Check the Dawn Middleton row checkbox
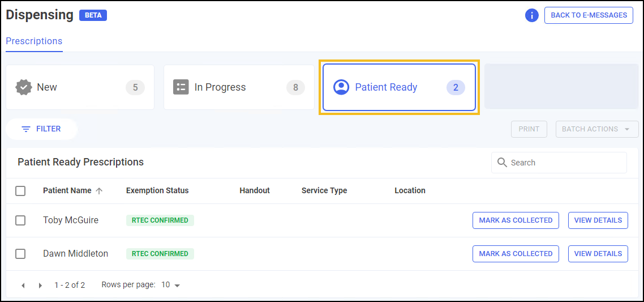Screen dimensions: 644x302 20,254
